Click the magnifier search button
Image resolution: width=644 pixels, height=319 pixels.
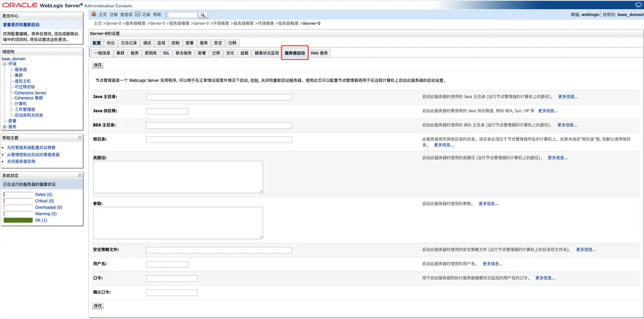point(203,15)
